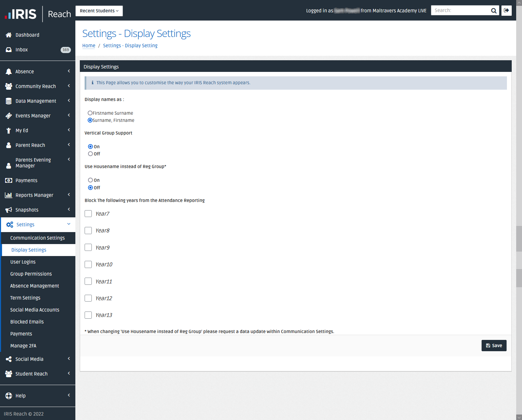Viewport: 522px width, 420px height.
Task: Select the 'Firstname Surname' display option
Action: (x=90, y=113)
